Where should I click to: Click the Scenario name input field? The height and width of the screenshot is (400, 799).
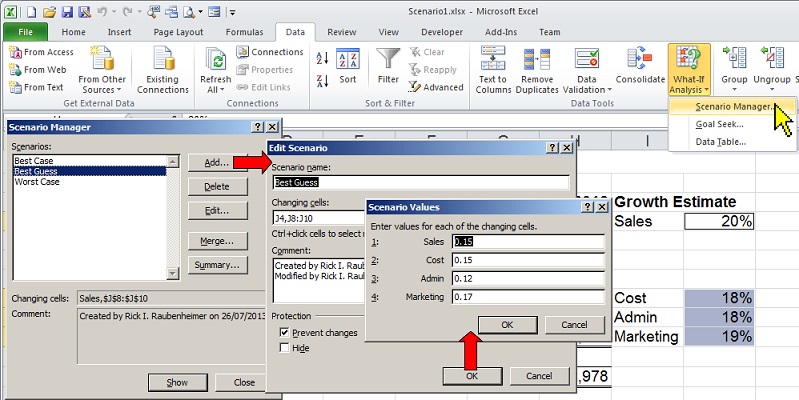pos(420,182)
